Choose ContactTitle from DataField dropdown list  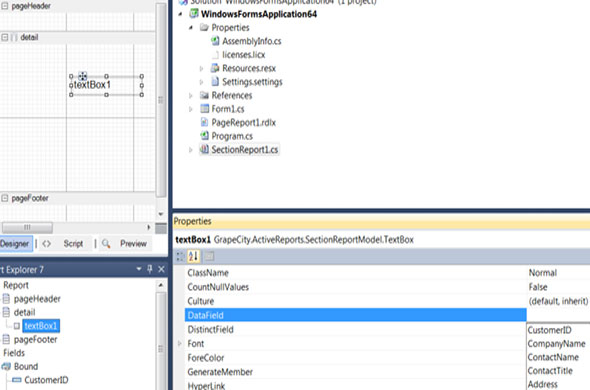tap(558, 371)
